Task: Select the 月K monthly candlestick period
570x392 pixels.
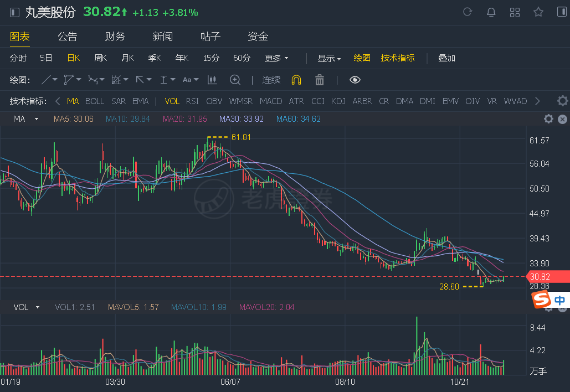Action: tap(127, 58)
